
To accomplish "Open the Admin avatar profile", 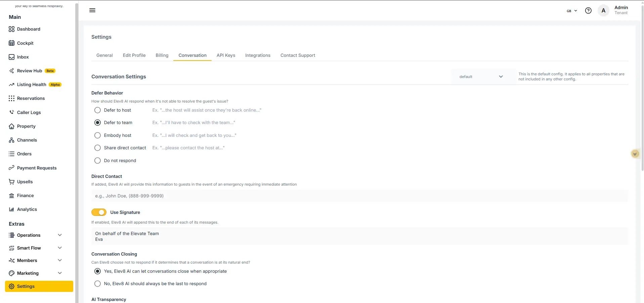I will pos(603,10).
